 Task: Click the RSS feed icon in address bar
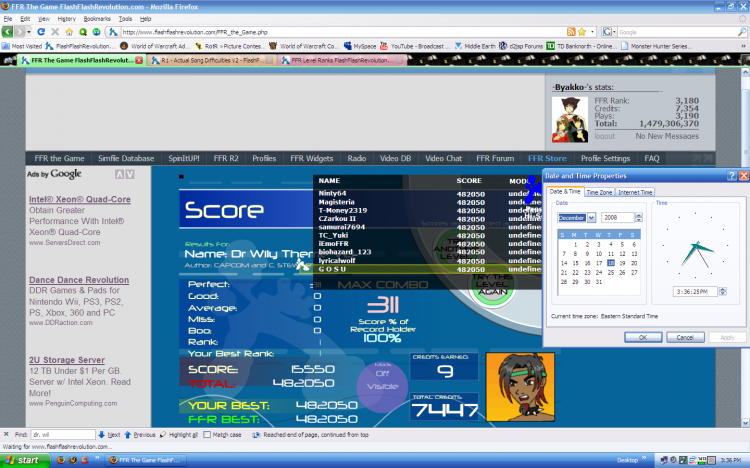(x=571, y=32)
